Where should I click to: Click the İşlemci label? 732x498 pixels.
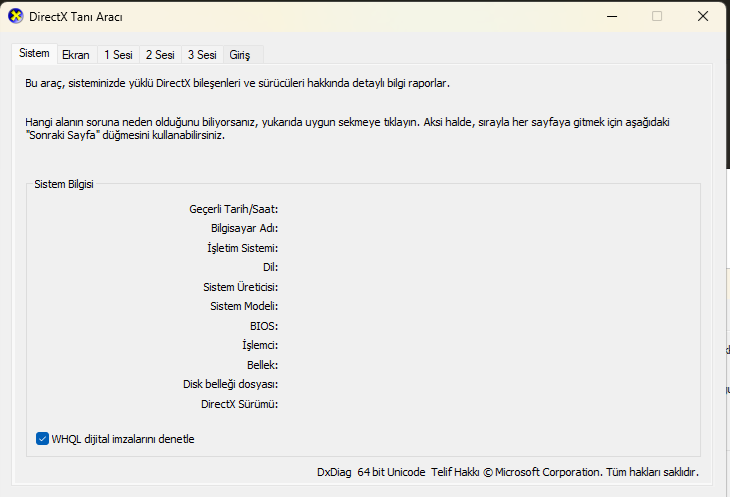260,345
